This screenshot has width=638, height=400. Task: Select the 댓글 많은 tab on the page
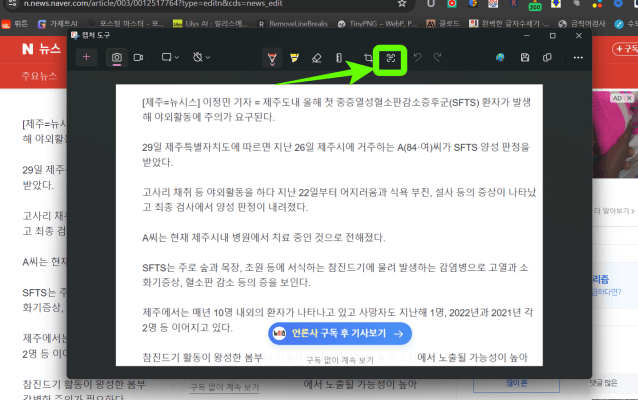coord(603,383)
